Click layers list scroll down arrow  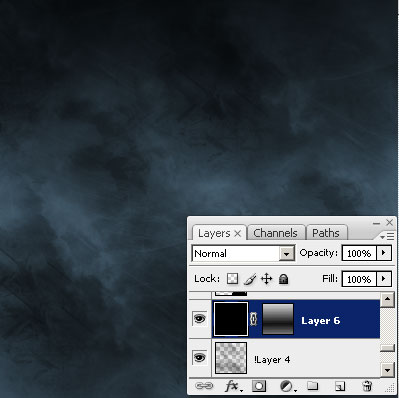pyautogui.click(x=387, y=370)
